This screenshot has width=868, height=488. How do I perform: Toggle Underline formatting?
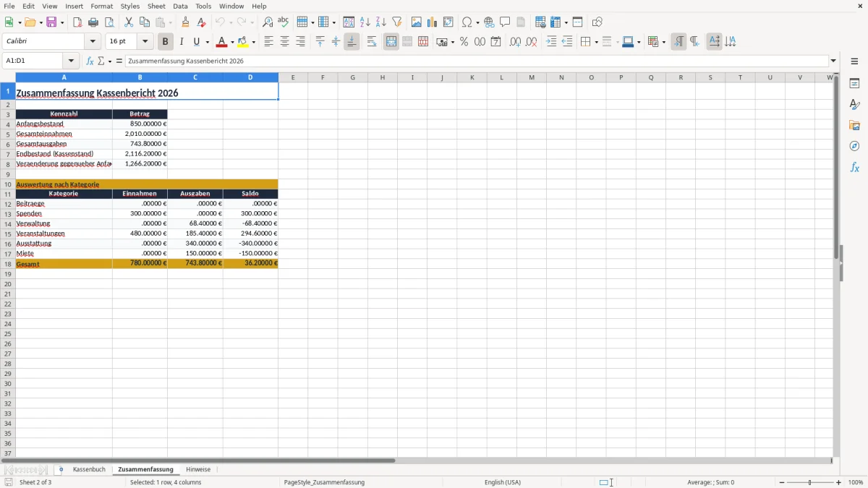click(196, 42)
